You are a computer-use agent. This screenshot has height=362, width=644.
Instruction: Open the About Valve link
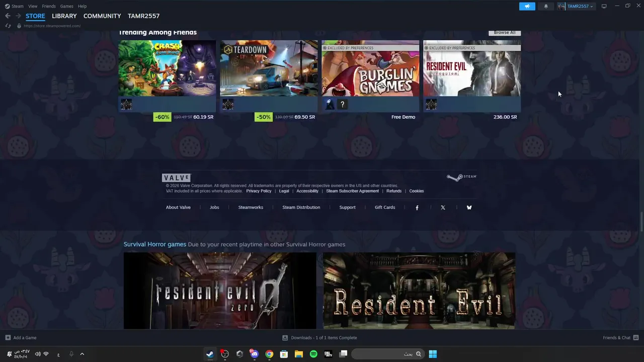tap(178, 208)
